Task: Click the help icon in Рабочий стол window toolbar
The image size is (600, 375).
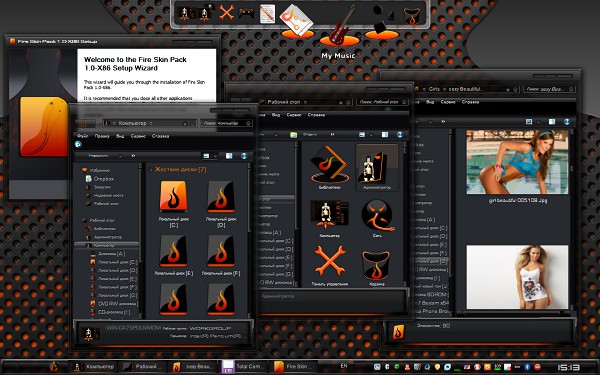Action: [399, 134]
